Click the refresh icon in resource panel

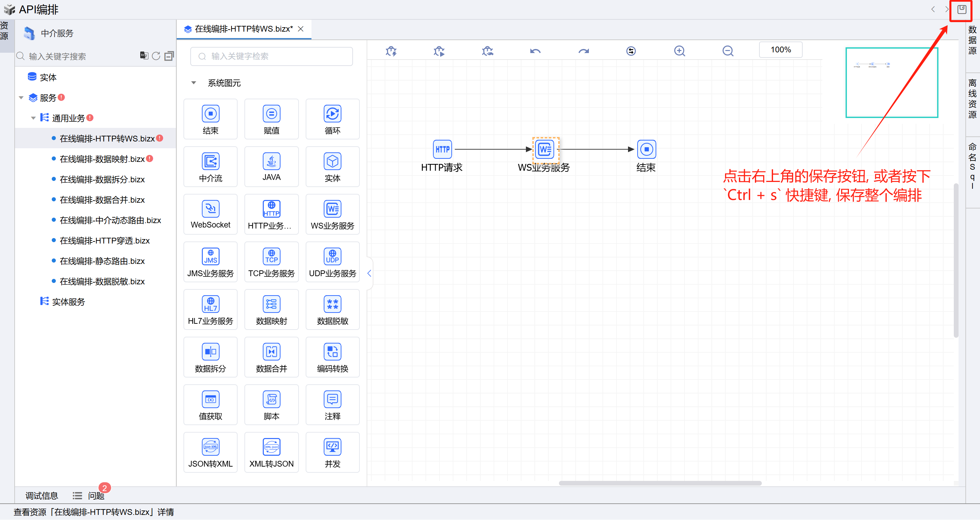point(156,56)
